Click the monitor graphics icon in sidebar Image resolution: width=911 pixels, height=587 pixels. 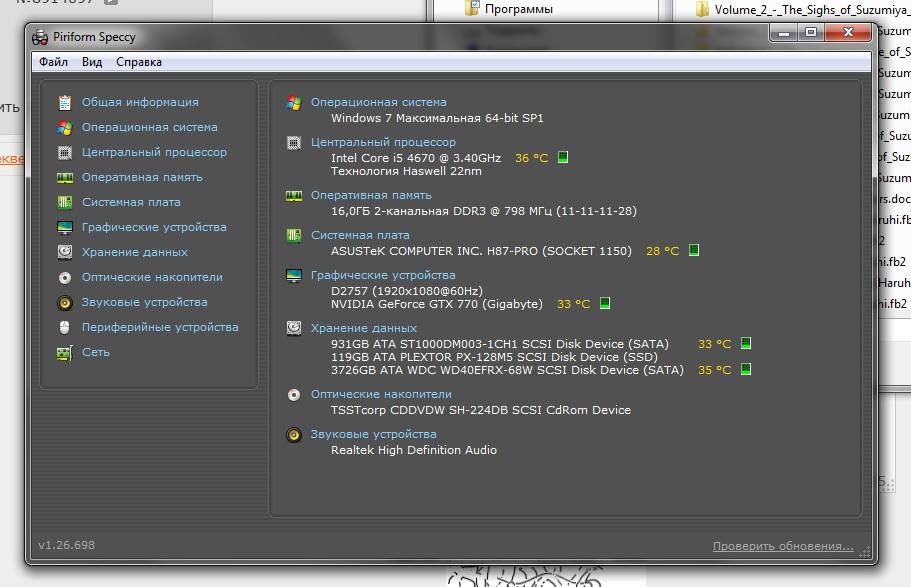(64, 227)
